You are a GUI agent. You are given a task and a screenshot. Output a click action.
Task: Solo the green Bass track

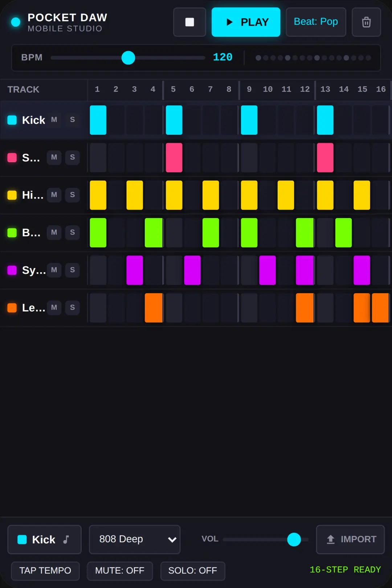coord(73,233)
